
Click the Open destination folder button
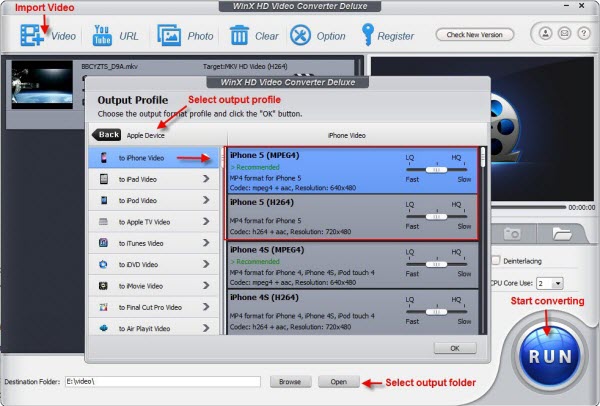tap(339, 382)
